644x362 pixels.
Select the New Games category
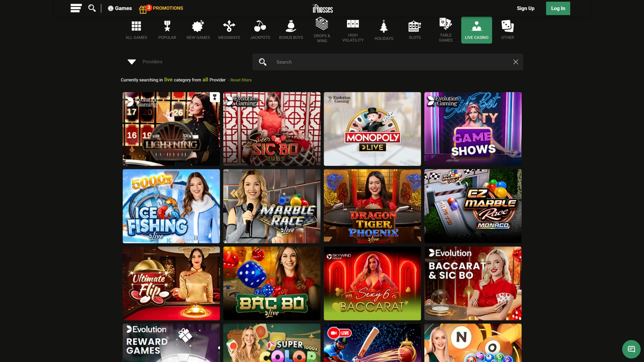point(198,30)
